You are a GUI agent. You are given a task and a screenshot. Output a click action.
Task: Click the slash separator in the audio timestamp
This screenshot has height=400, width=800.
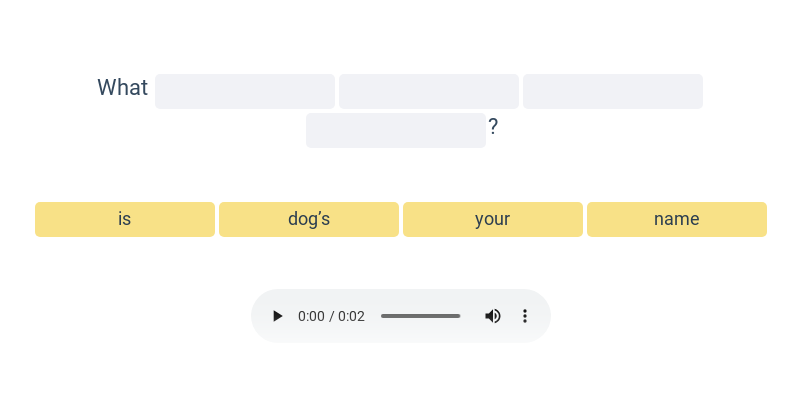coord(331,316)
